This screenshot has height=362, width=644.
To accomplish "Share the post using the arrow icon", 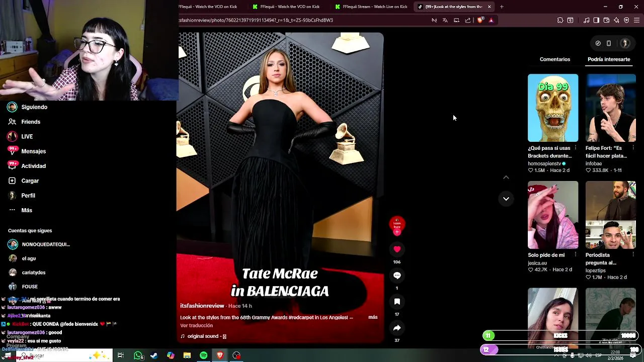I will (397, 327).
